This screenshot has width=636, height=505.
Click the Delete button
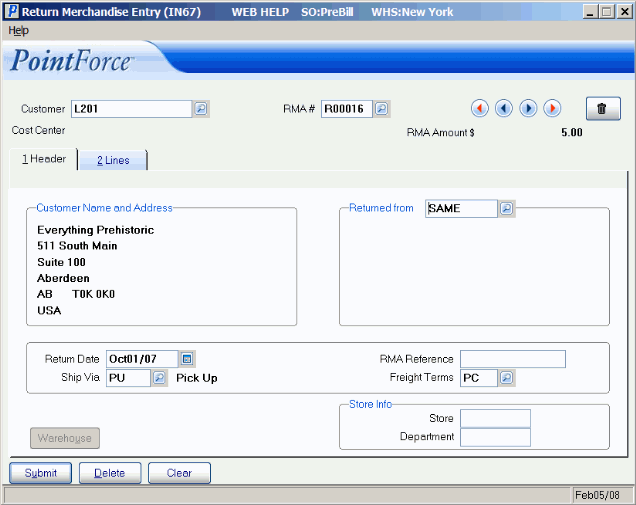pos(110,473)
